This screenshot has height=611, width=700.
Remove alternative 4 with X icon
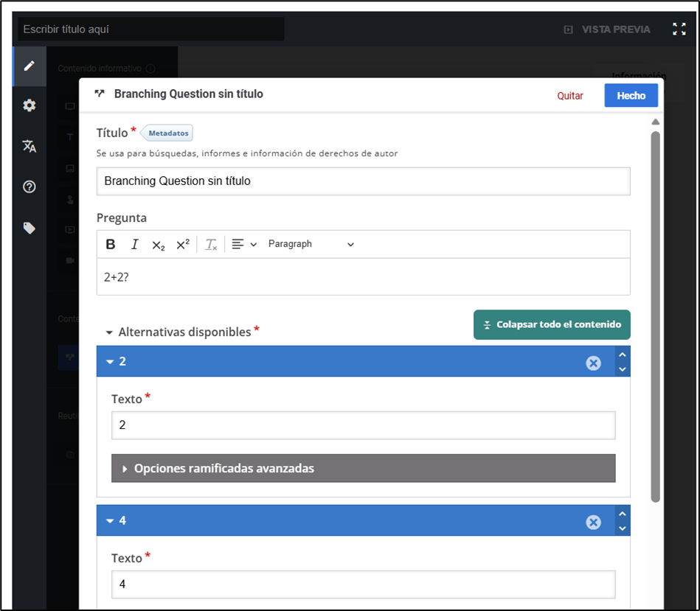(x=593, y=522)
